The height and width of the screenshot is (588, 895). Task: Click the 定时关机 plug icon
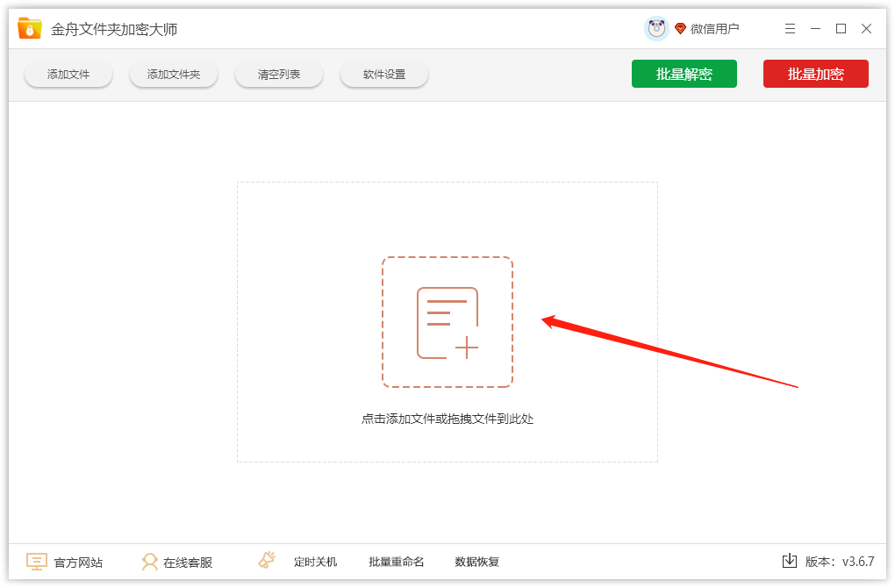click(x=266, y=560)
